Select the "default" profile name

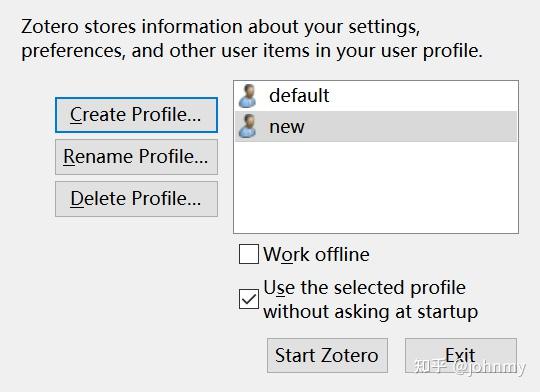coord(299,95)
